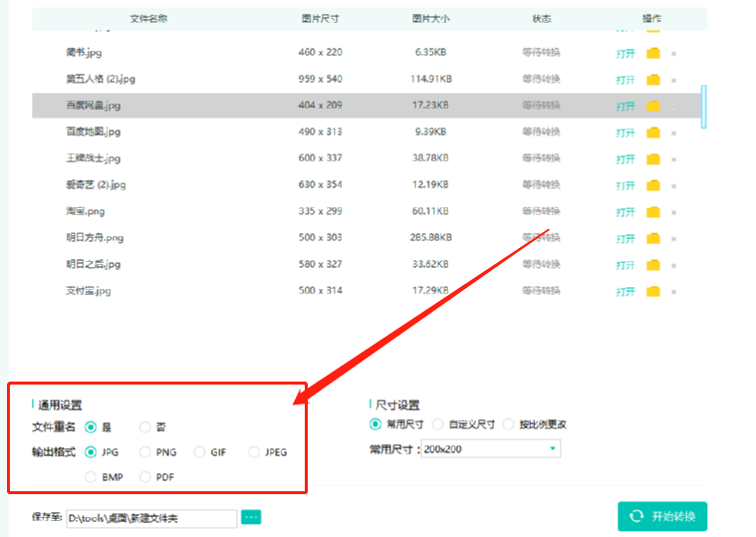Click the 操作 column header
This screenshot has height=537, width=756.
(651, 18)
